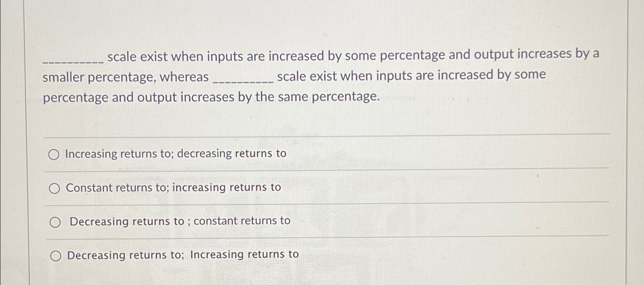
Task: Click the 'Constant returns to; increasing returns to' option text
Action: point(173,187)
